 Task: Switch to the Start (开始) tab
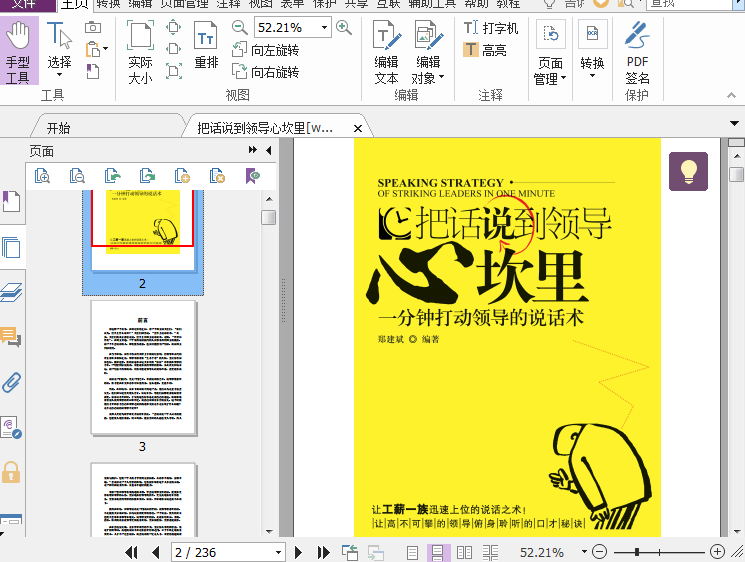point(58,128)
